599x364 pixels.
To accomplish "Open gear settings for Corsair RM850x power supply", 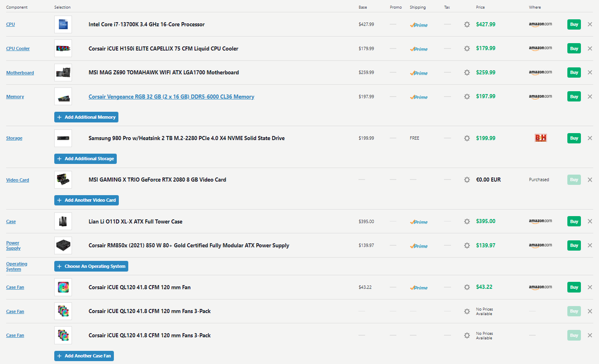I will 467,245.
